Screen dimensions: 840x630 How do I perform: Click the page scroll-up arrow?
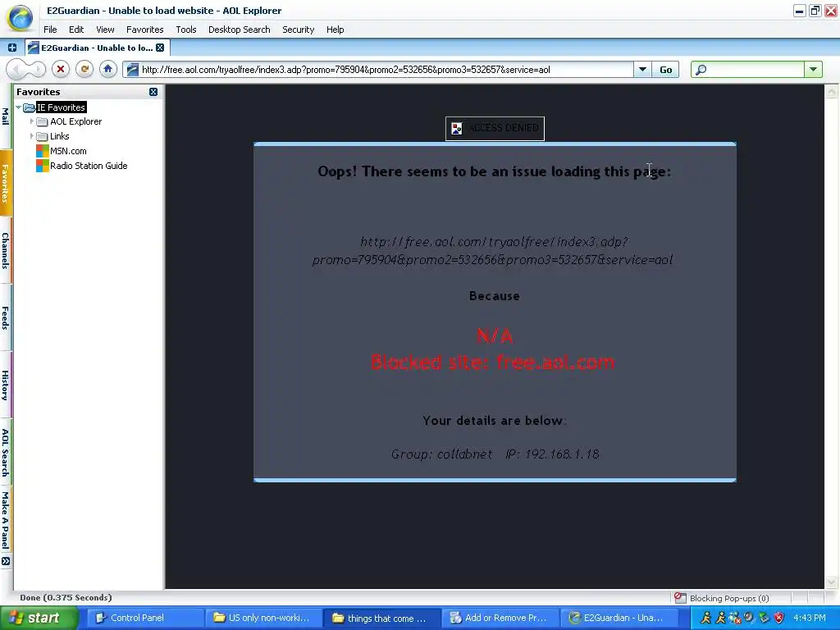tap(832, 92)
